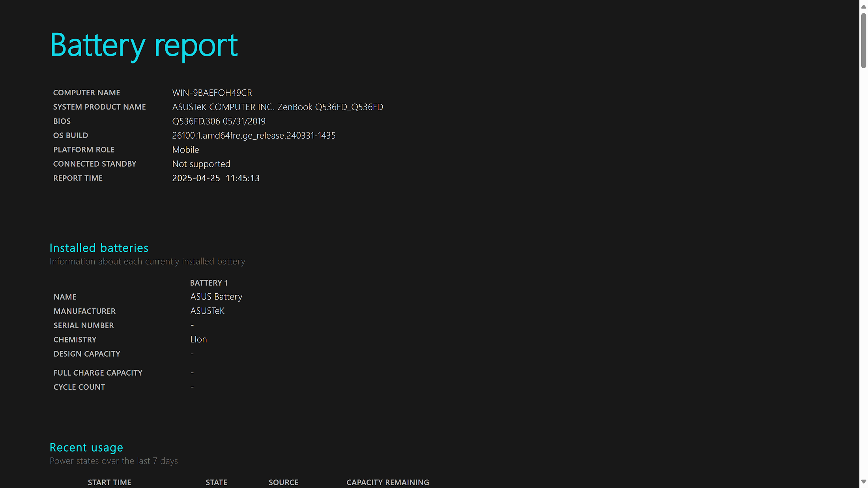The height and width of the screenshot is (488, 868).
Task: Click the CYCLE COUNT label
Action: coord(79,387)
